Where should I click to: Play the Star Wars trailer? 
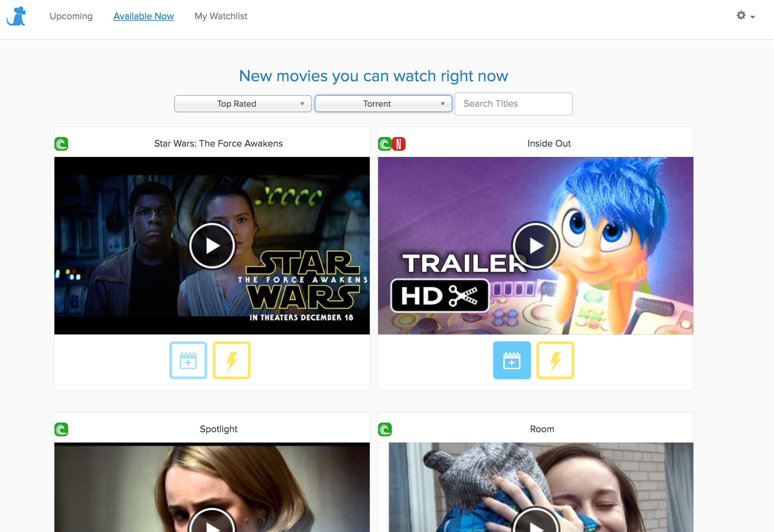click(212, 246)
